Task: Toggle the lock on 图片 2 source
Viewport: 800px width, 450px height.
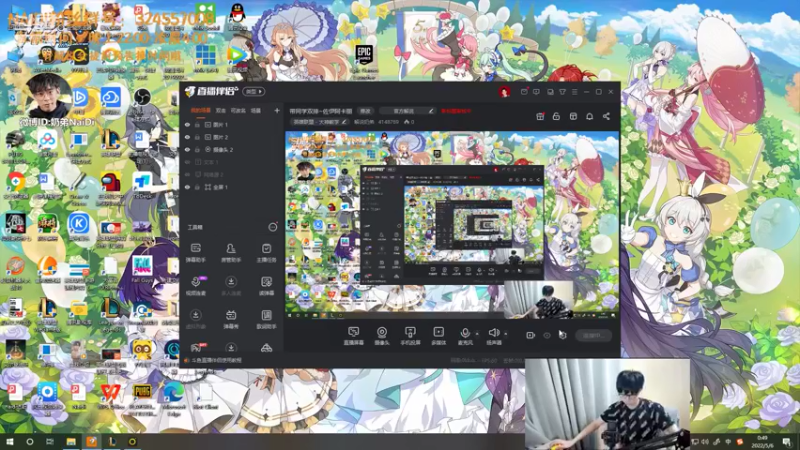Action: coord(197,137)
